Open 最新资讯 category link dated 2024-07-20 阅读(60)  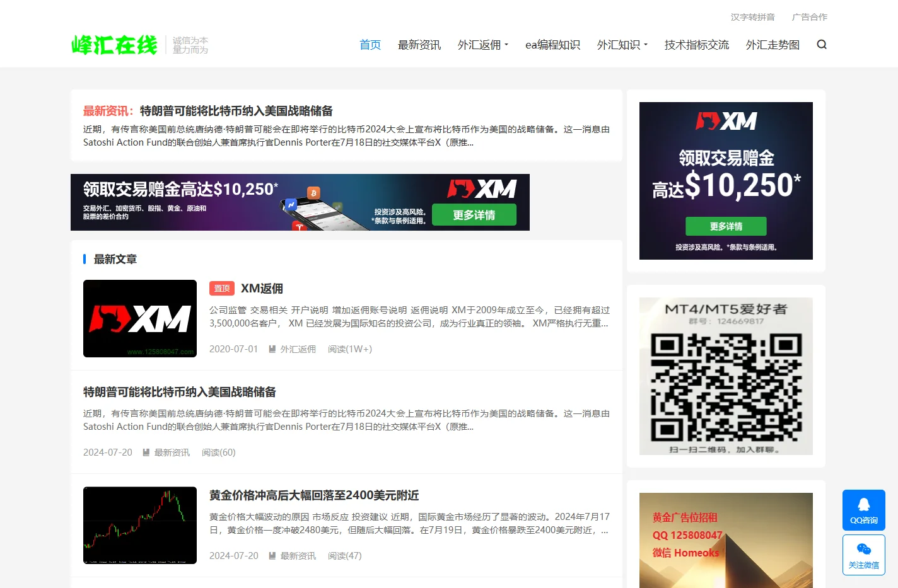click(x=172, y=453)
